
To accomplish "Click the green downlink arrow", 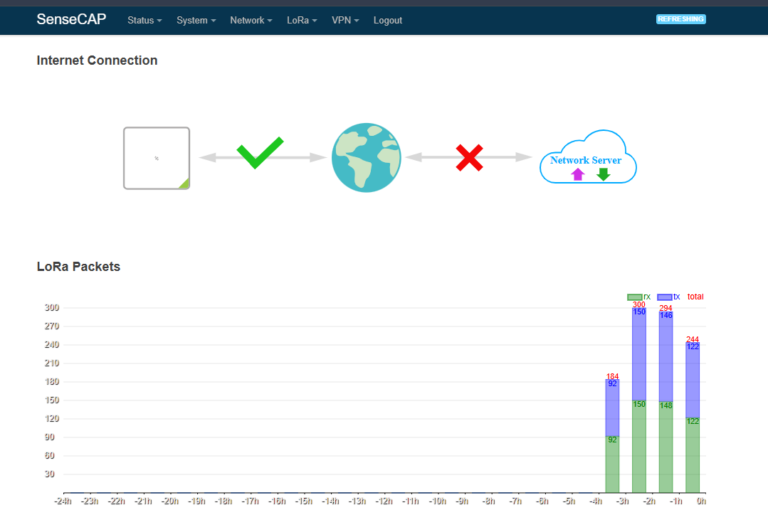I will coord(602,174).
